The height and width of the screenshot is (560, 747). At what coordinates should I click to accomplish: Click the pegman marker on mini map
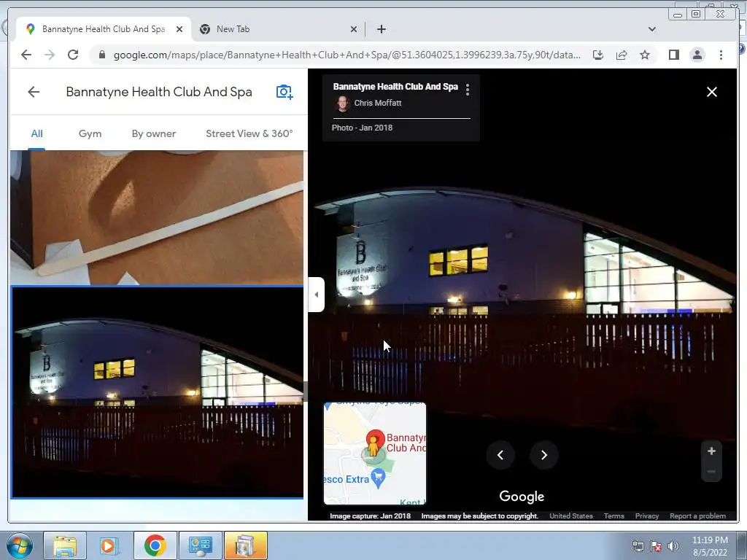[x=373, y=447]
